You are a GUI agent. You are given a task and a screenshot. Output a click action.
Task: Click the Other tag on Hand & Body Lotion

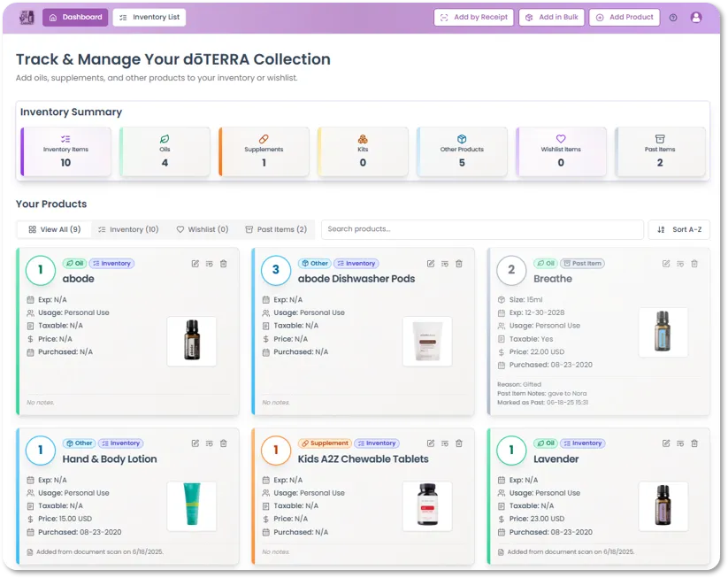(x=79, y=443)
